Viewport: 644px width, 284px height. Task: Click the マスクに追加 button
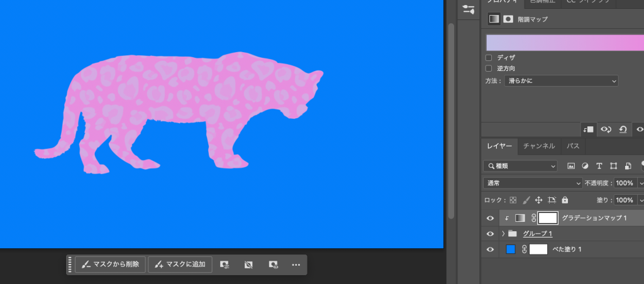180,265
